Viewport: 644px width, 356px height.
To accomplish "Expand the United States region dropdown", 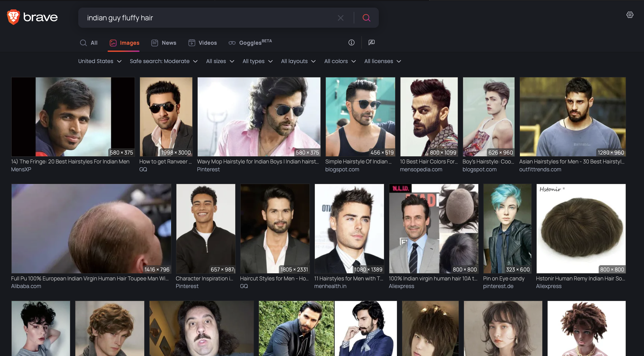I will (100, 61).
